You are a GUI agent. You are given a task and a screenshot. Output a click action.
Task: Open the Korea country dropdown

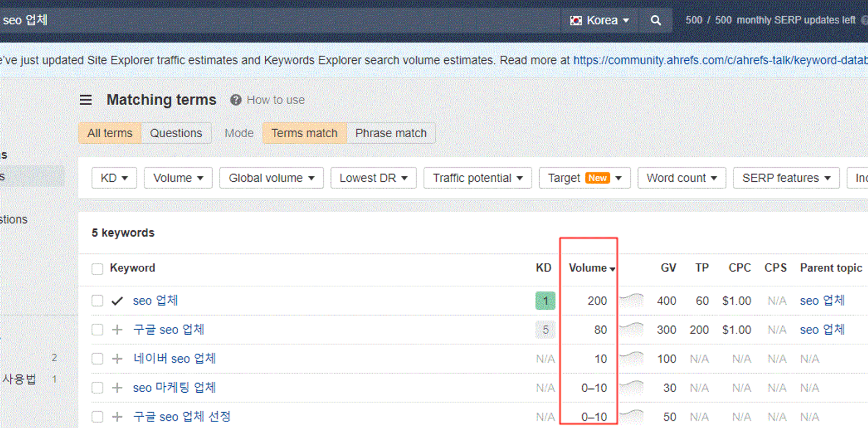599,21
